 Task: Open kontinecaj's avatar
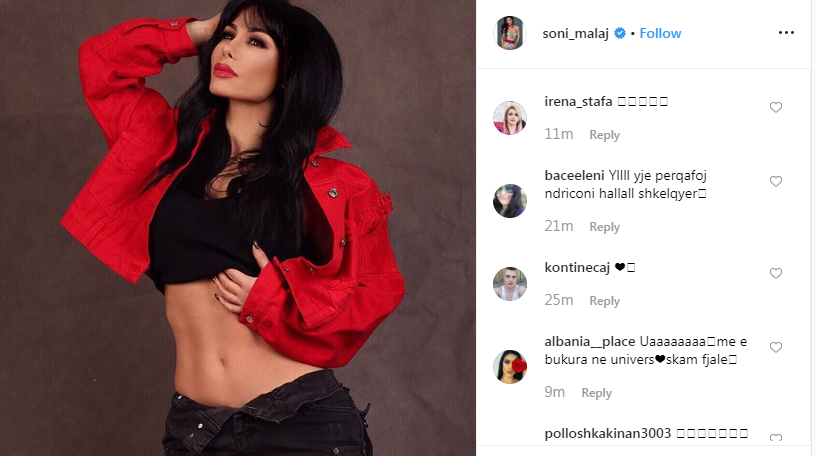509,284
